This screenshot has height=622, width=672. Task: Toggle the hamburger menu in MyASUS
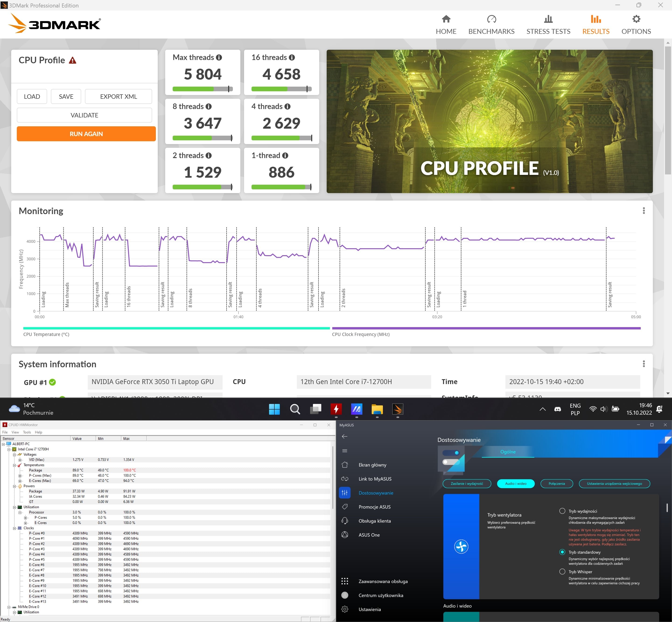click(344, 451)
